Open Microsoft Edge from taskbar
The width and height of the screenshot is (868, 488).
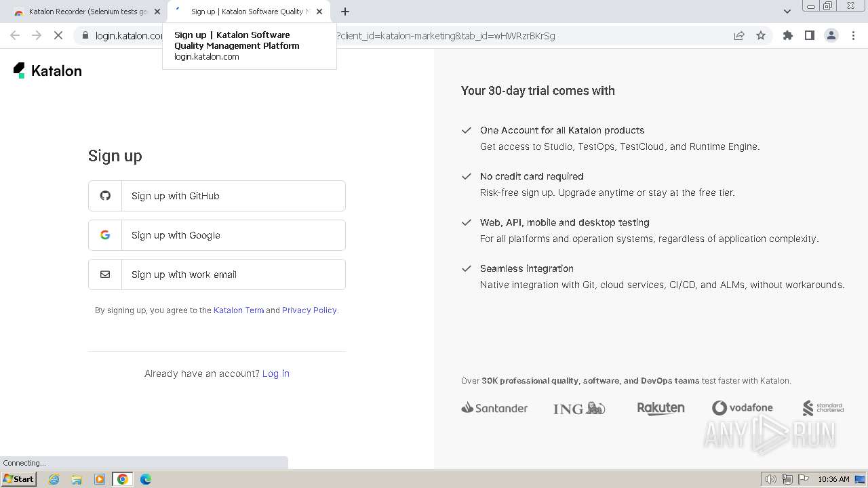146,479
